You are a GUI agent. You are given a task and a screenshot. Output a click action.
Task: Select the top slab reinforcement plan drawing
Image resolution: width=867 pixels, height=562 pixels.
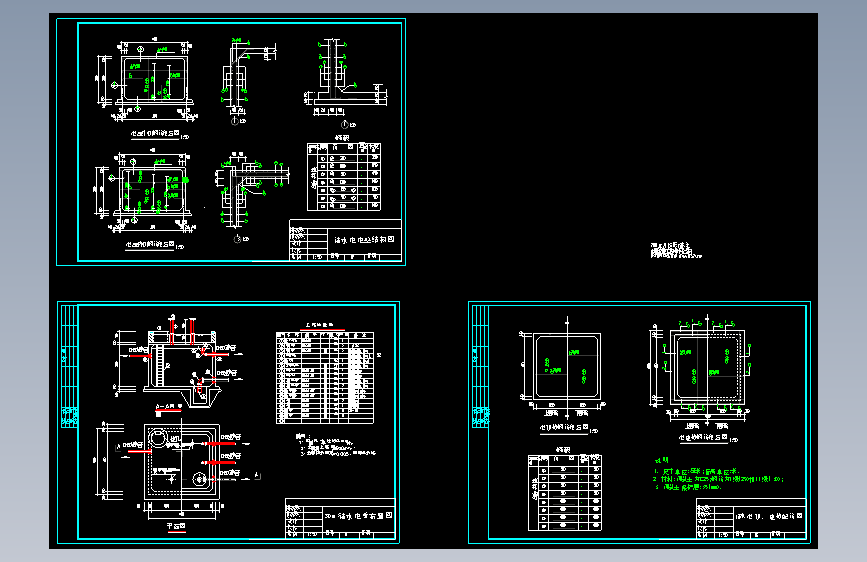coord(563,369)
